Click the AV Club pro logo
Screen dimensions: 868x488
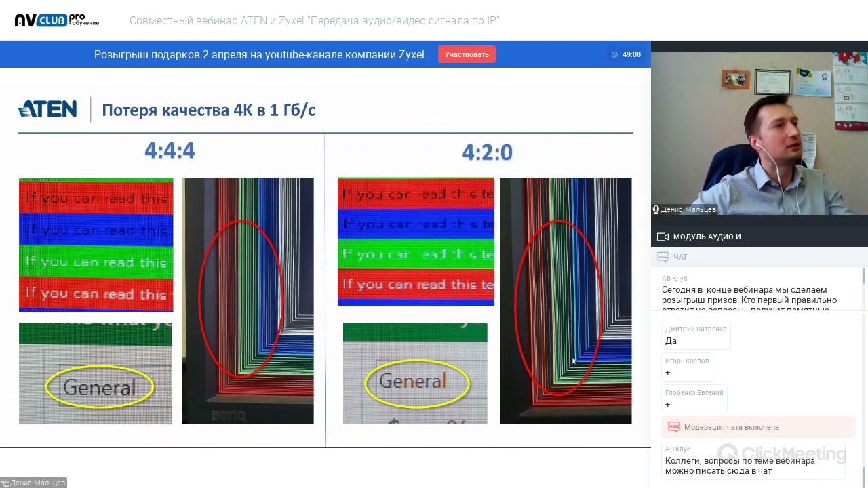57,20
